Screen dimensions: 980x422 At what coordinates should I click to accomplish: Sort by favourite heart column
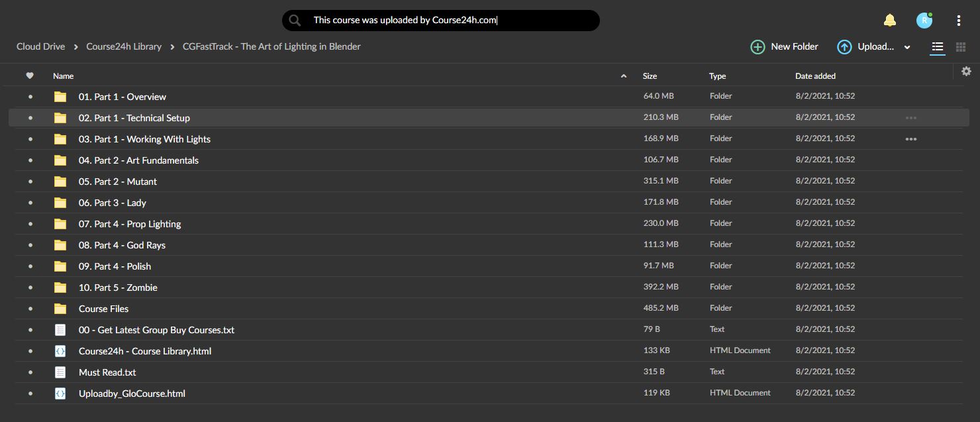coord(30,76)
